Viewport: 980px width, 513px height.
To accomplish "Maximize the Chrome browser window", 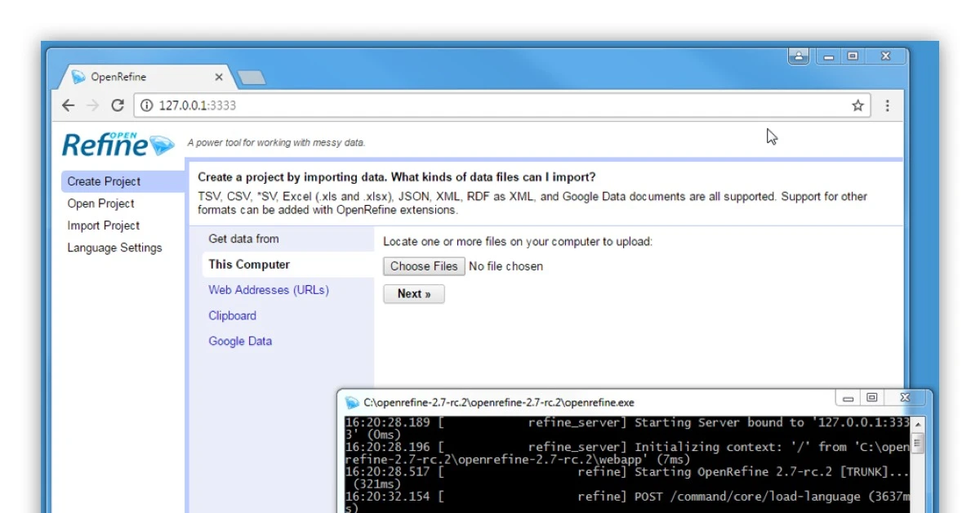I will [853, 56].
